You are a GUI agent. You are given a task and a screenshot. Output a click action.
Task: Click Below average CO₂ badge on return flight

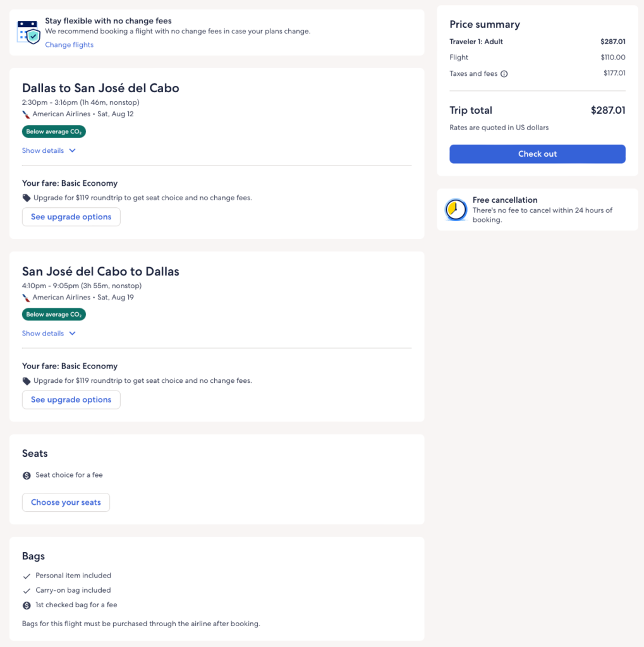click(54, 315)
